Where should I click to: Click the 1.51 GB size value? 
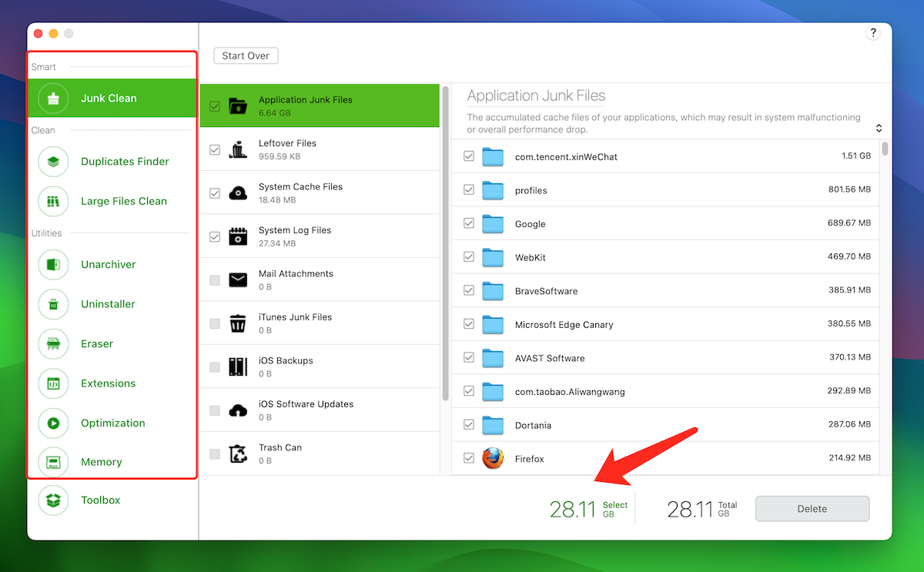pos(856,156)
